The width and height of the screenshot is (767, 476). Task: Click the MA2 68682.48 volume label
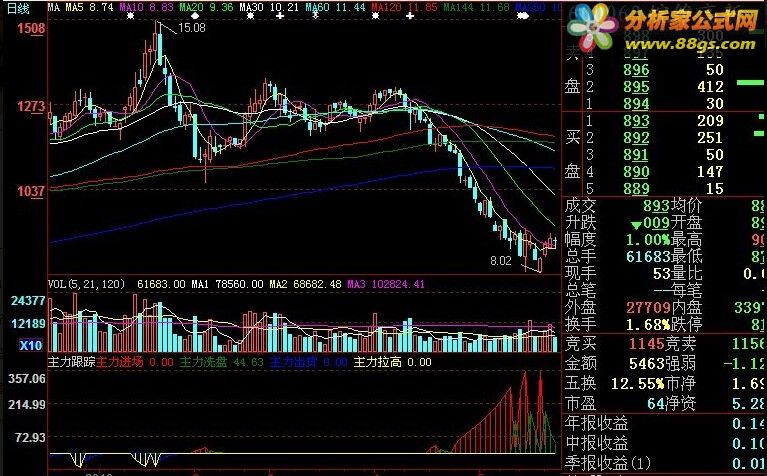point(306,284)
